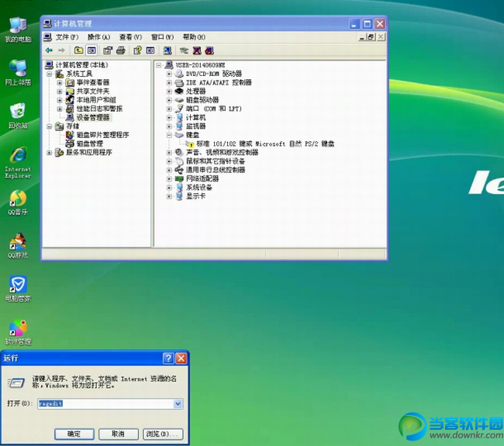The height and width of the screenshot is (446, 504).
Task: Select 标准 101/102 键 PS/2 键盘 device
Action: pos(265,143)
